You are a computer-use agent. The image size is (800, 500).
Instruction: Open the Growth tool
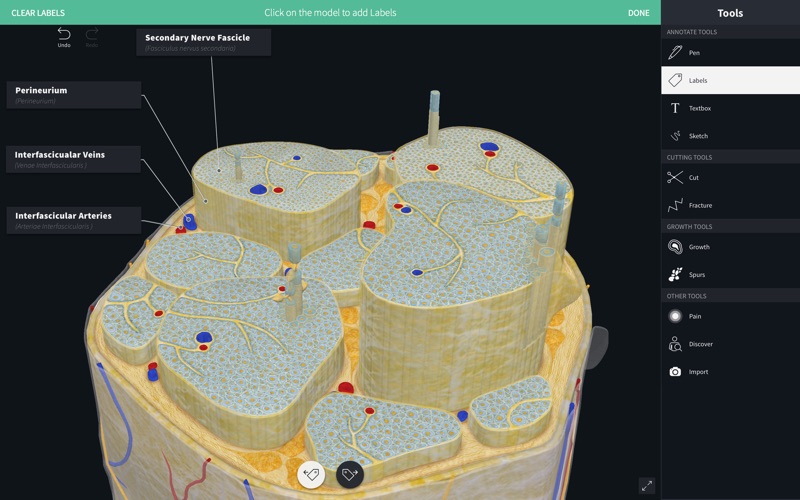[730, 247]
